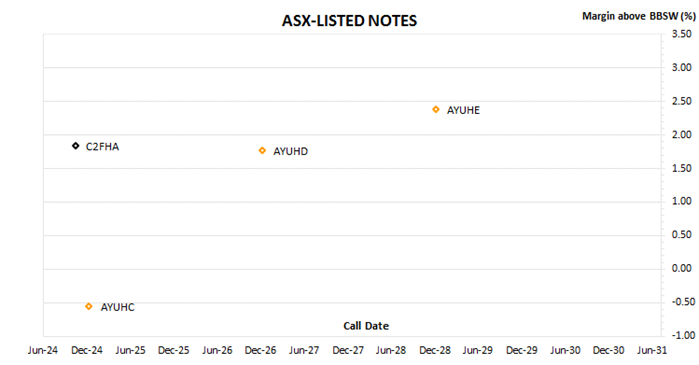Click the Dec-26 axis label
Screen dimensions: 699x365
pyautogui.click(x=260, y=351)
